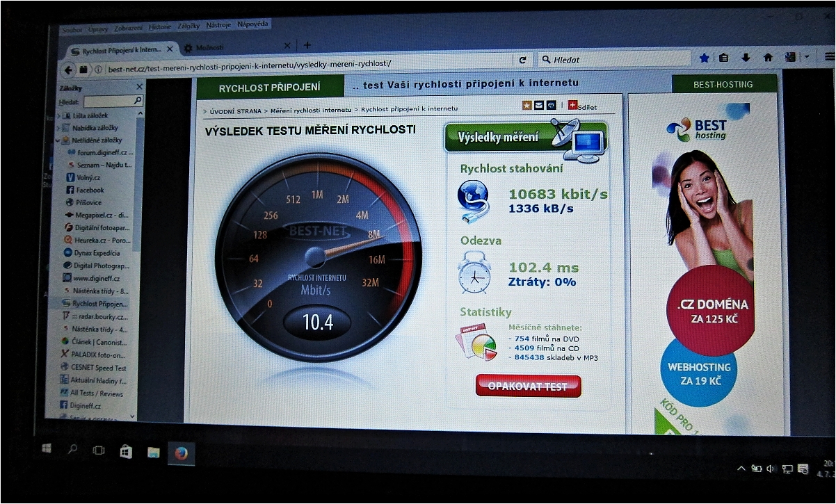Click the reload page button
The width and height of the screenshot is (836, 504).
[522, 60]
